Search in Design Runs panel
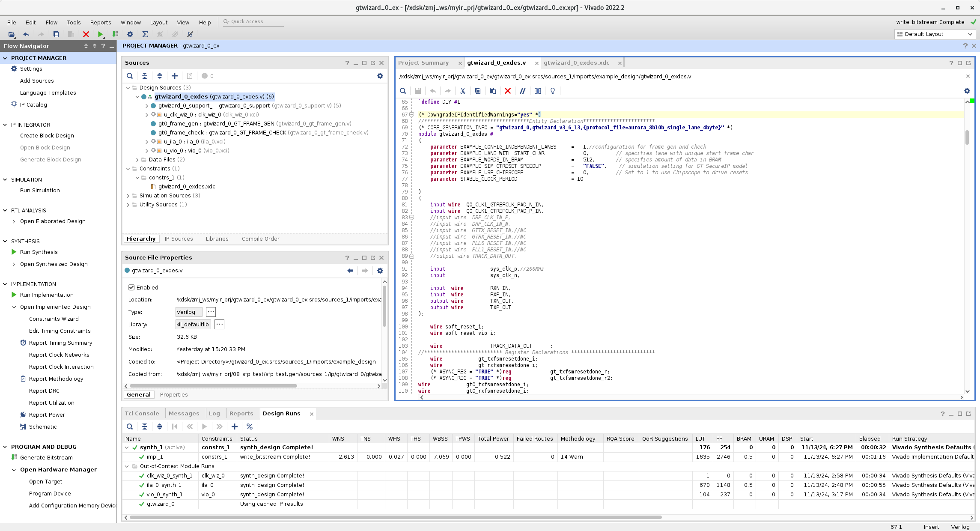 [130, 427]
